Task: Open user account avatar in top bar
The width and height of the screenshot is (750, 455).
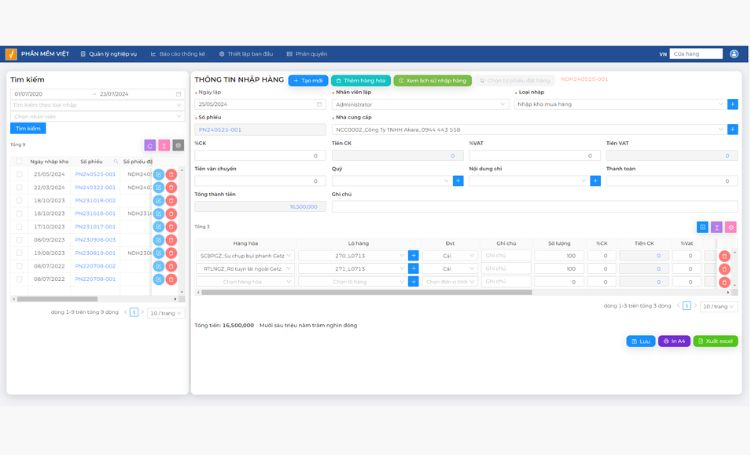Action: tap(734, 54)
